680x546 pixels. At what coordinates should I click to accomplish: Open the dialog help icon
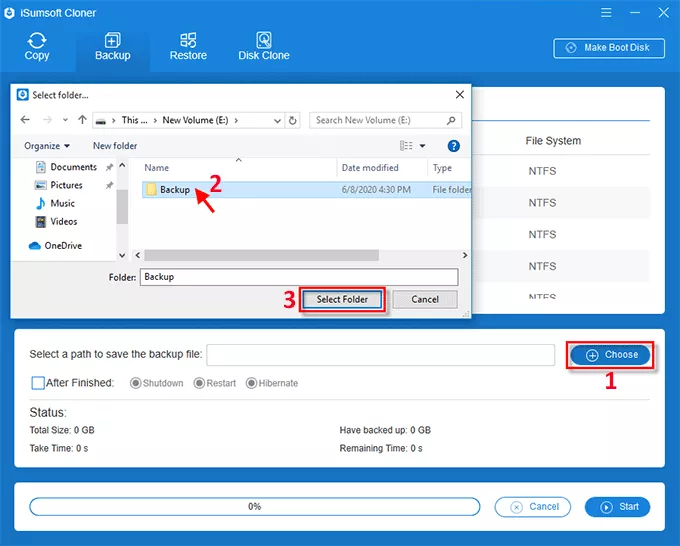pos(453,146)
